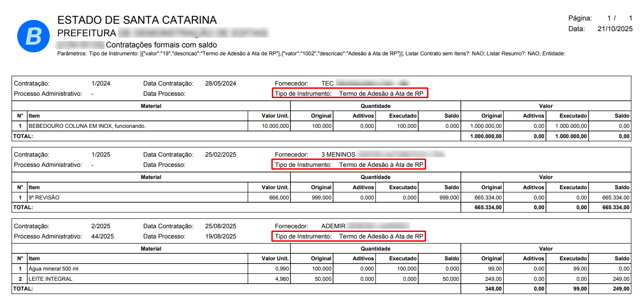Click the Página label in the header
The image size is (644, 304).
[580, 19]
